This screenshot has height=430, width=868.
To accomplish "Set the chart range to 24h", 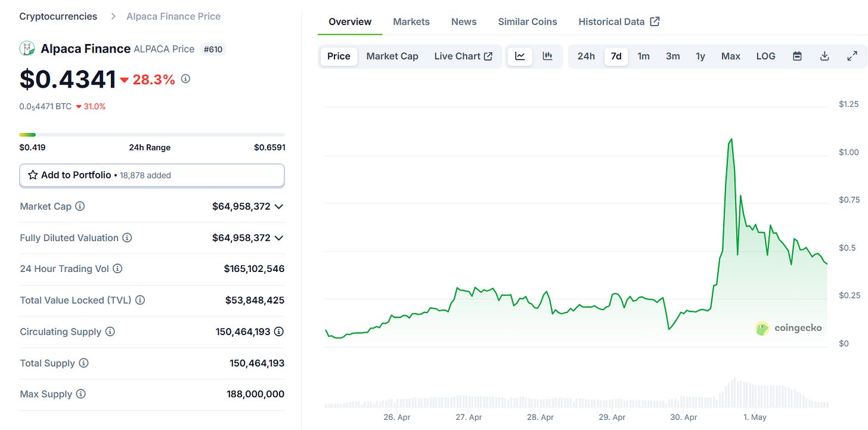I will 586,56.
